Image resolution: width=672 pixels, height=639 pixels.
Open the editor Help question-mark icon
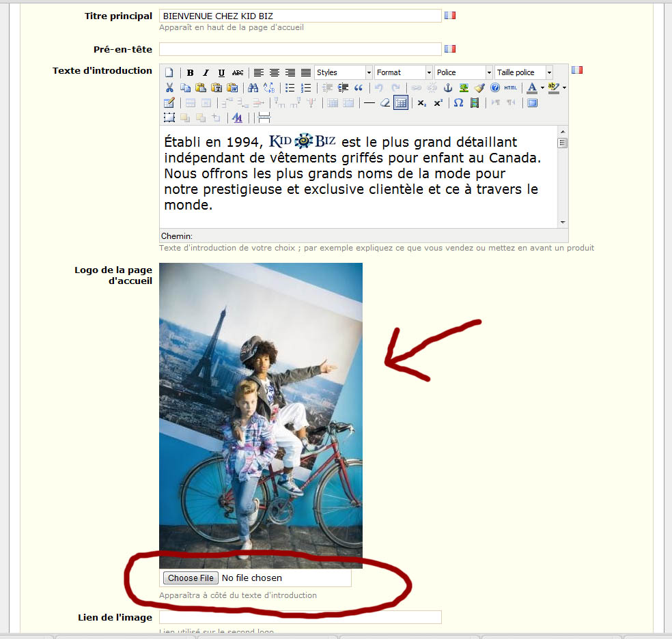point(495,88)
